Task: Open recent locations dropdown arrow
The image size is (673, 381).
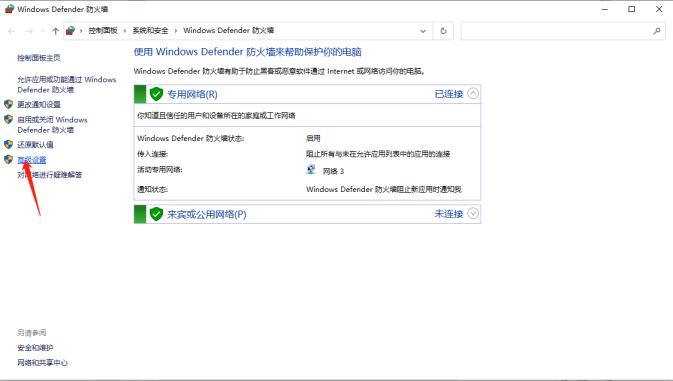Action: point(43,31)
